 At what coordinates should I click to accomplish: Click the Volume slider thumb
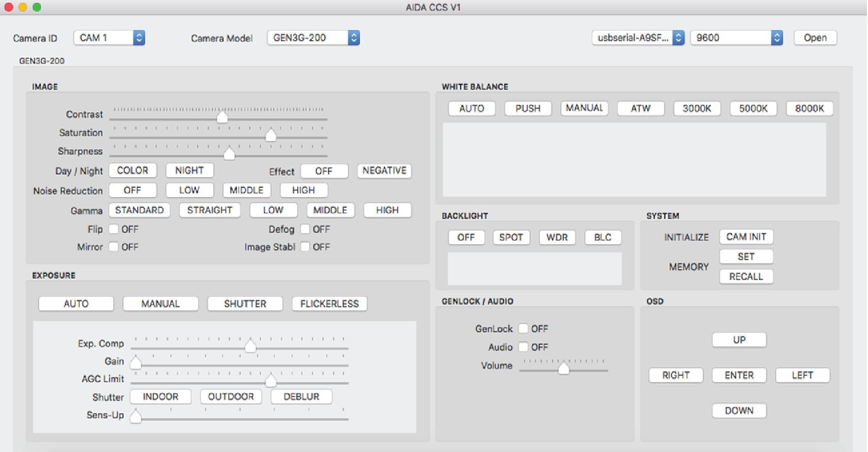click(563, 368)
